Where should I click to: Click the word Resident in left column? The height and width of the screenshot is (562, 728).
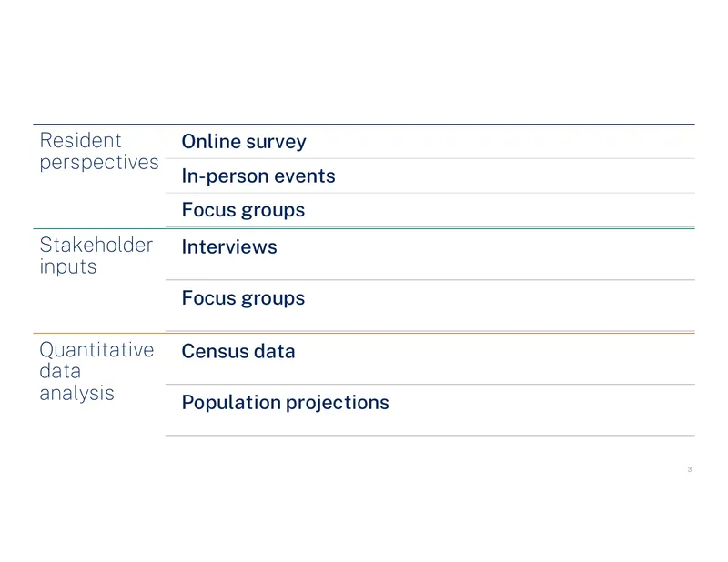(x=80, y=140)
